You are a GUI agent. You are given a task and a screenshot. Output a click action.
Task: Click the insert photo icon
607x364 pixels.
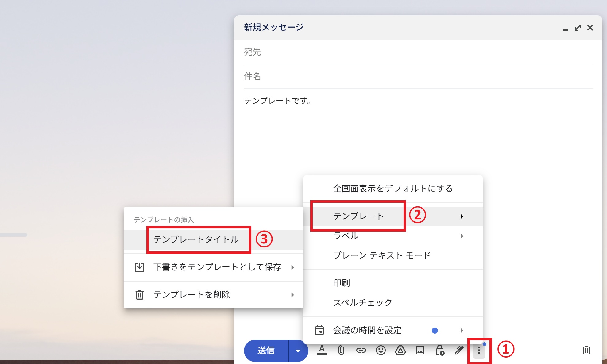click(x=420, y=350)
